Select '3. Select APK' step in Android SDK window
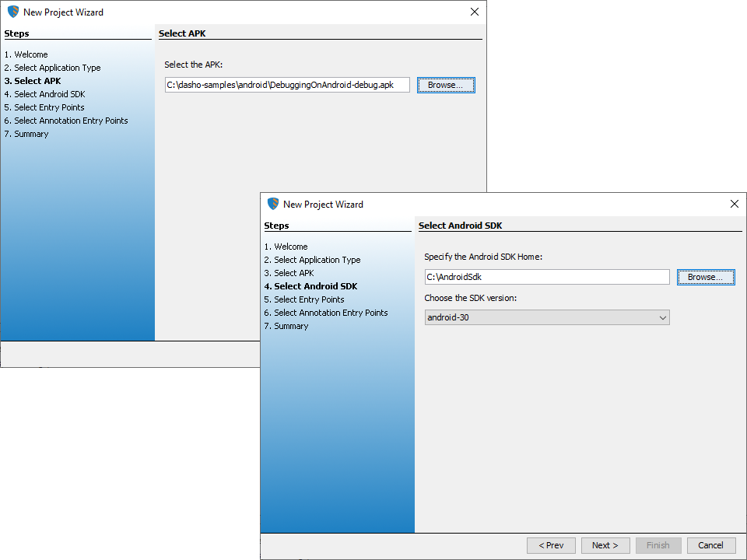 289,273
